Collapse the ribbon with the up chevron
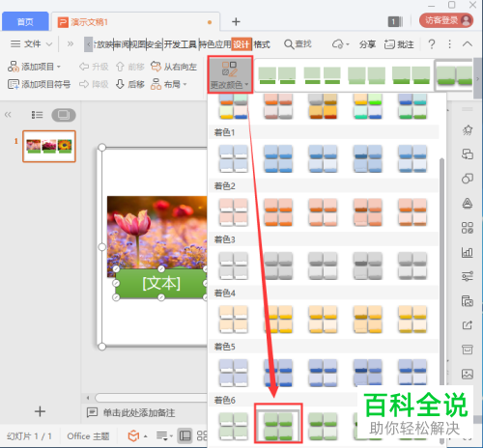 click(468, 44)
